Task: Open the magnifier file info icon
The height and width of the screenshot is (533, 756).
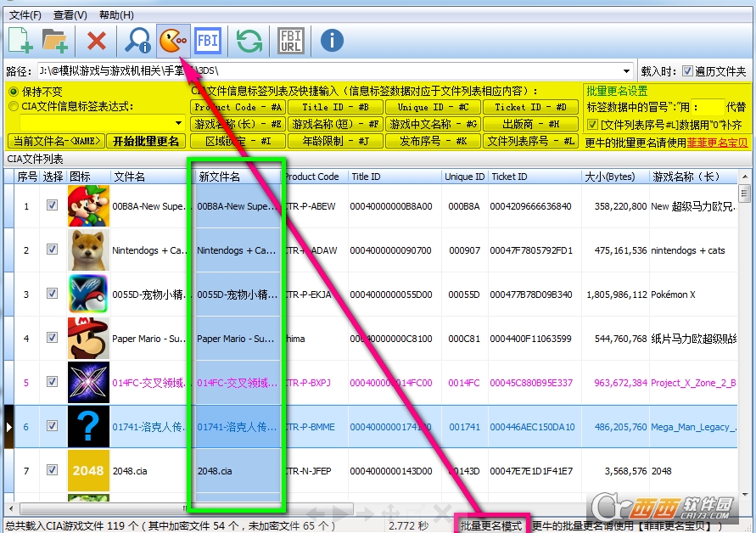Action: pos(138,41)
